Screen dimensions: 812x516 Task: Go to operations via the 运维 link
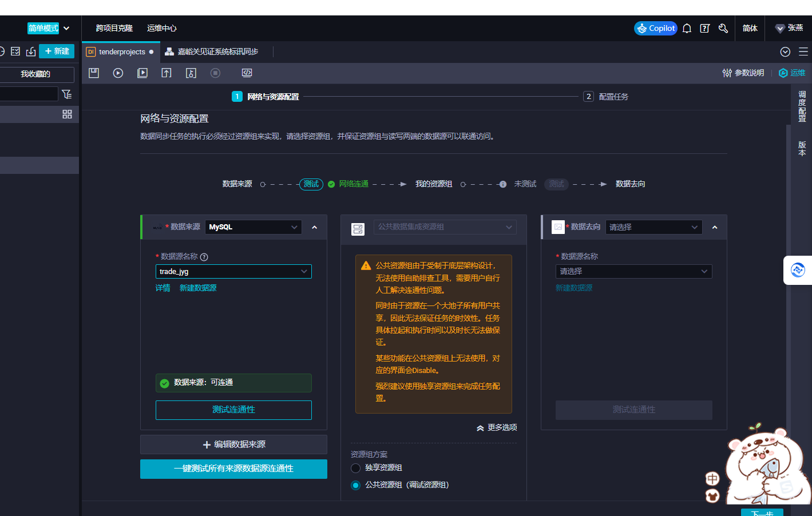point(792,73)
